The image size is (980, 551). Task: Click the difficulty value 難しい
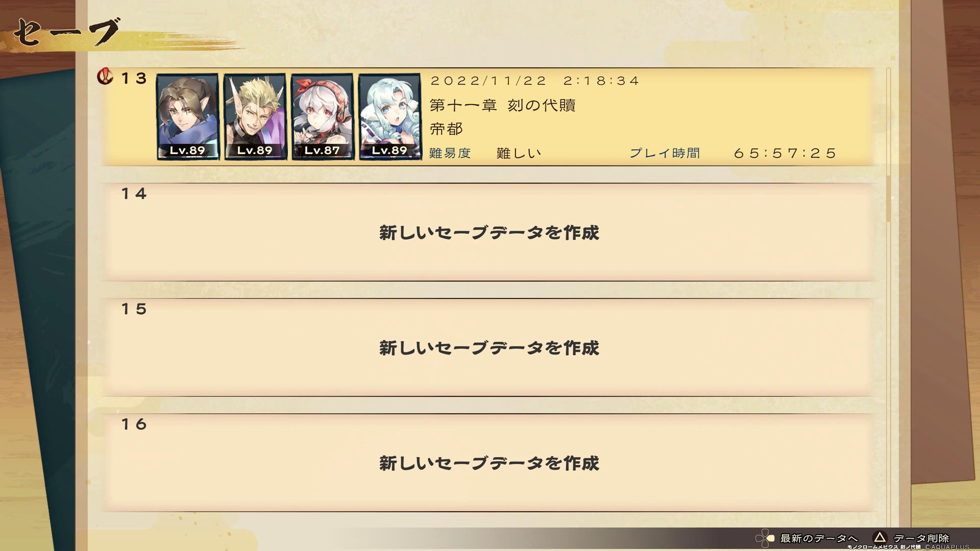tap(519, 153)
